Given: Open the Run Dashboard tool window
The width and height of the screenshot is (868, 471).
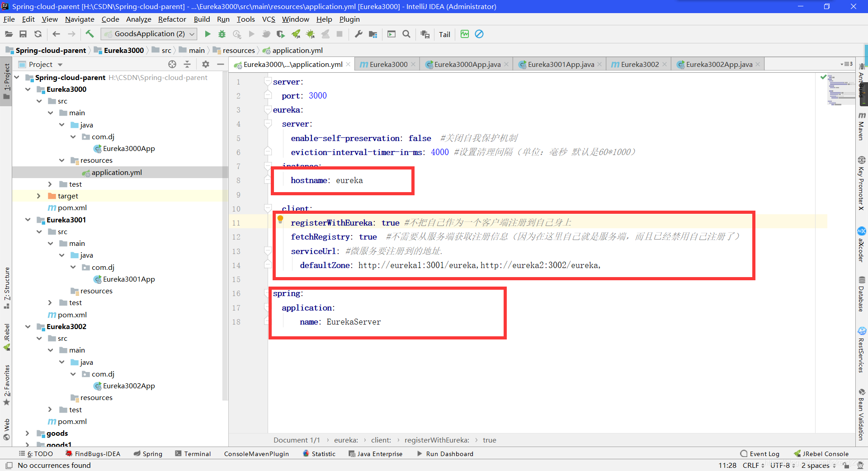Looking at the screenshot, I should click(445, 454).
